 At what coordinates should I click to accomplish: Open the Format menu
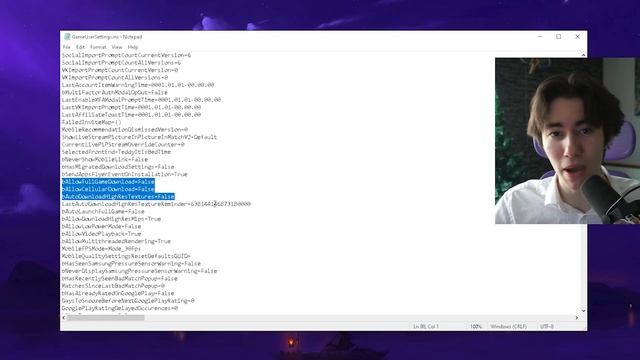[x=98, y=47]
